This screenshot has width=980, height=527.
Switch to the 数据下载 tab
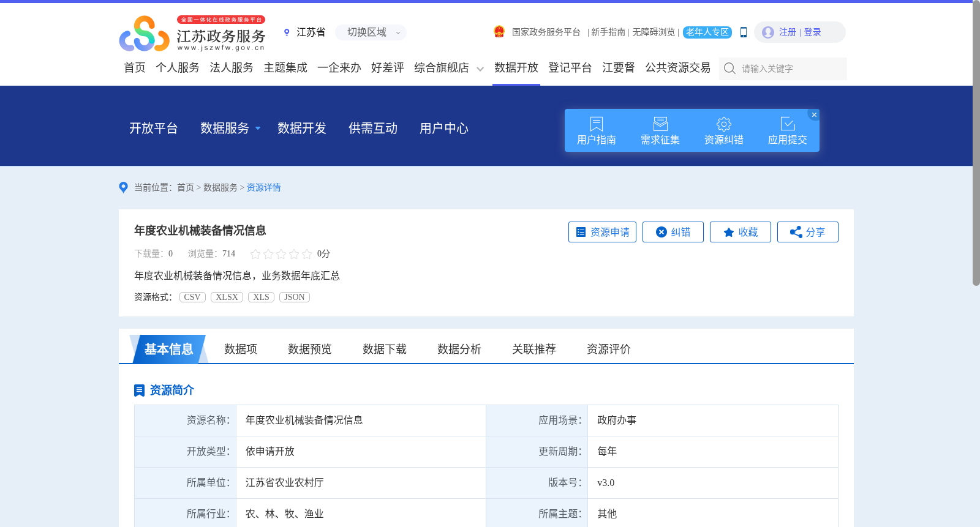click(385, 349)
